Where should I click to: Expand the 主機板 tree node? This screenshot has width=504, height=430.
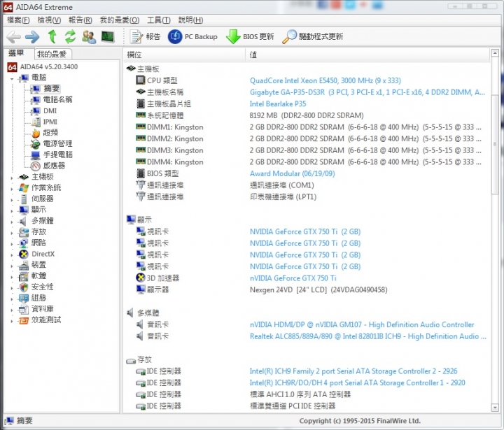[x=12, y=178]
